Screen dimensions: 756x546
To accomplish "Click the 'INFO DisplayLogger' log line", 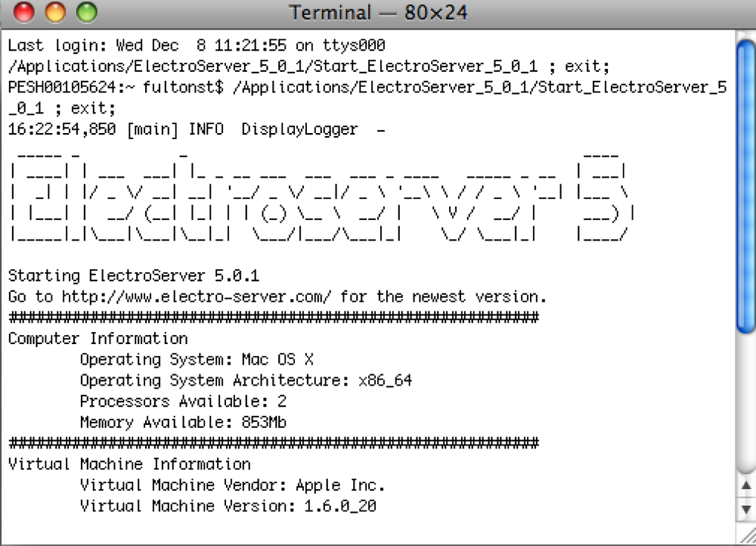I will click(197, 129).
